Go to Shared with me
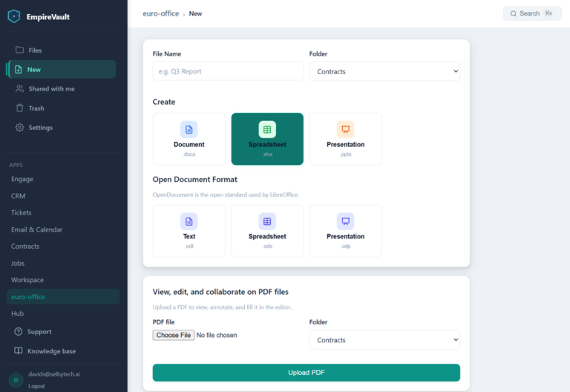Image resolution: width=570 pixels, height=392 pixels. pyautogui.click(x=62, y=89)
